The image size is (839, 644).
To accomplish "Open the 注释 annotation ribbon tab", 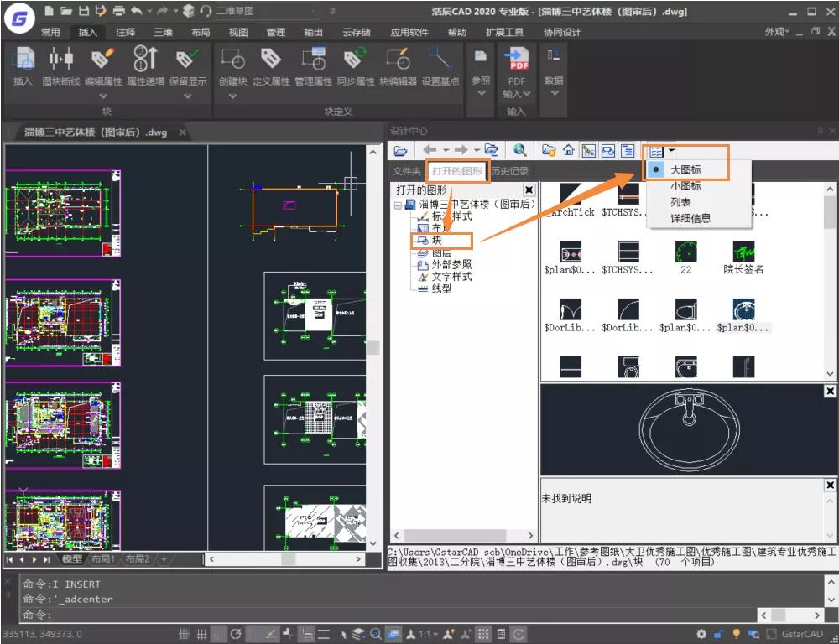I will click(x=125, y=32).
